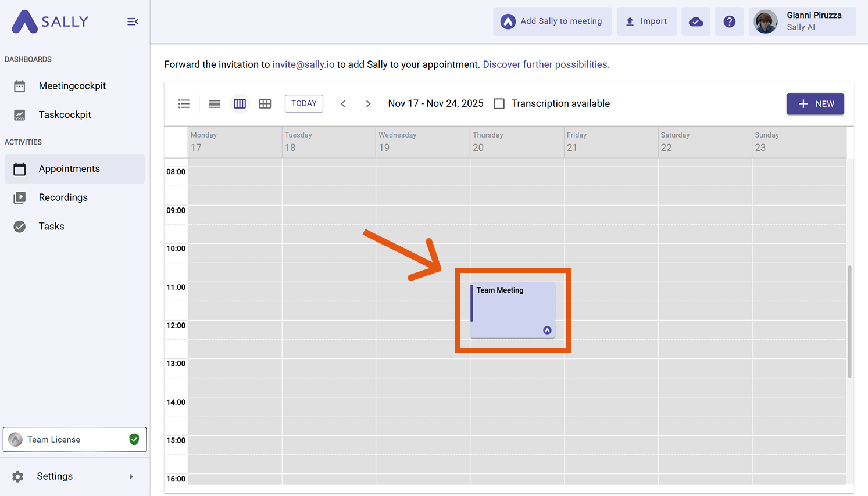Switch calendar to day view icon
The width and height of the screenshot is (868, 496).
point(215,104)
